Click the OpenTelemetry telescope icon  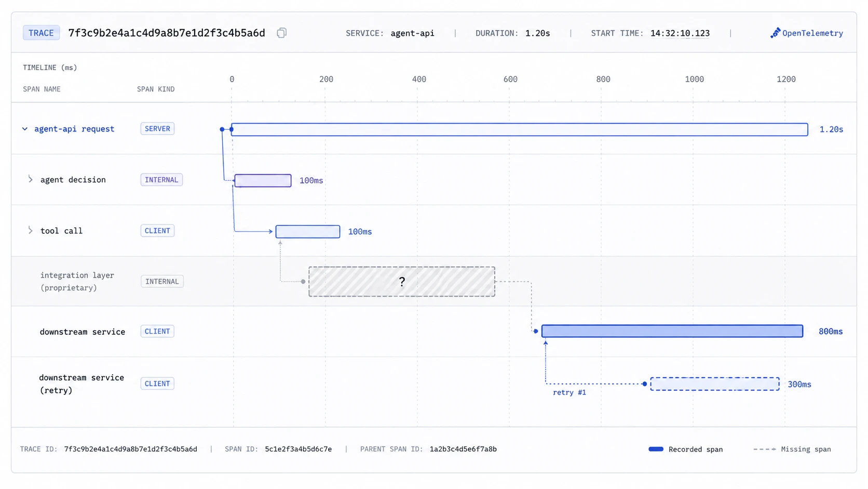click(x=775, y=33)
